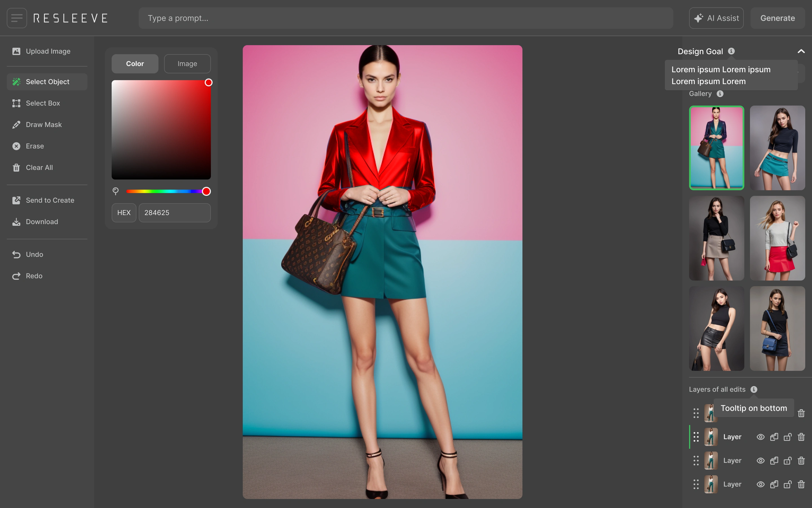Select the Erase tool
The image size is (812, 508).
click(x=47, y=146)
